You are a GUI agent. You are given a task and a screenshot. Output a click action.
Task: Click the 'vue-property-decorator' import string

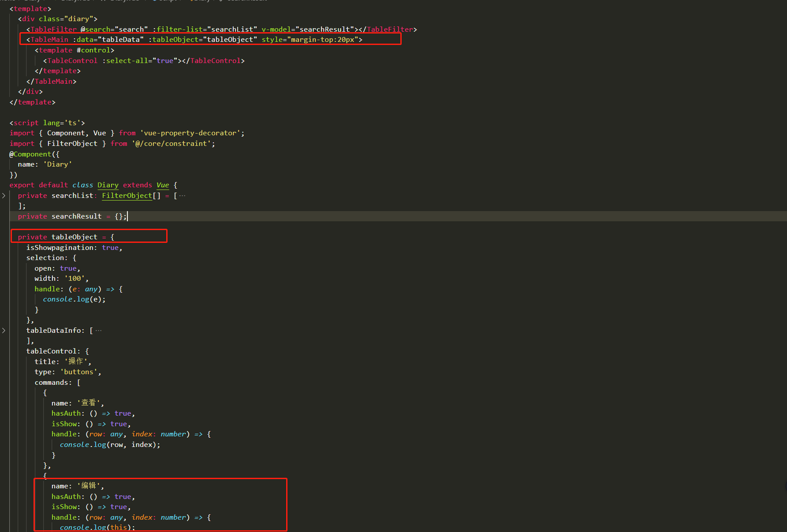click(x=190, y=133)
